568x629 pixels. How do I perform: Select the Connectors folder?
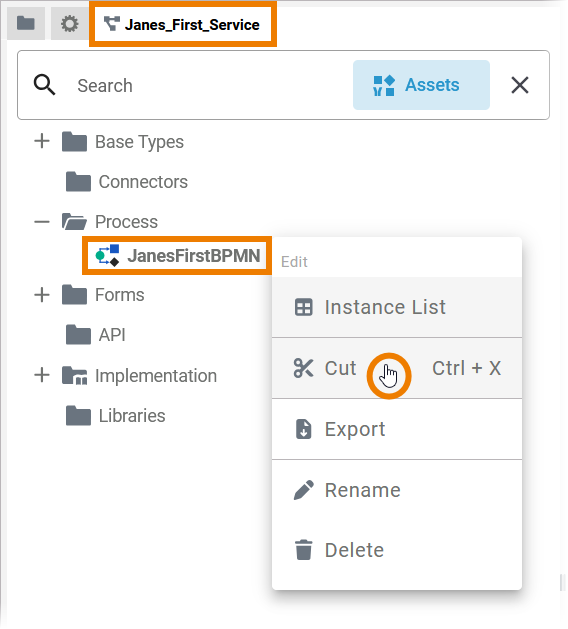(x=127, y=182)
